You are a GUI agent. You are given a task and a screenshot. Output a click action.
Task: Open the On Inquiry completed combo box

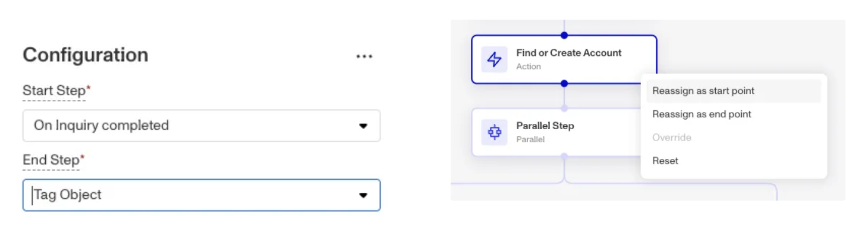(x=202, y=126)
